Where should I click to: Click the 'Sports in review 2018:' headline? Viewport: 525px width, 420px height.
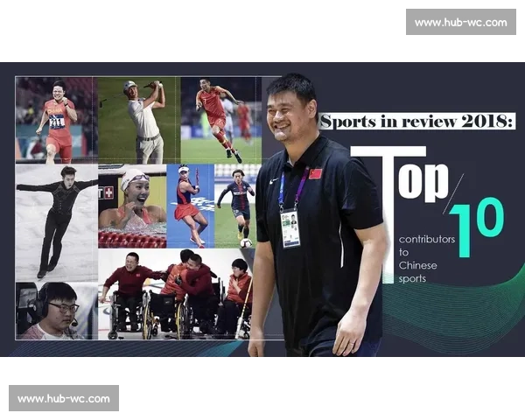(416, 121)
